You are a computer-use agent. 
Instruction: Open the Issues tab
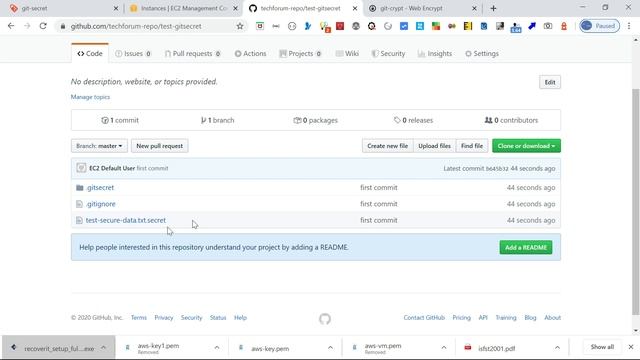(133, 53)
